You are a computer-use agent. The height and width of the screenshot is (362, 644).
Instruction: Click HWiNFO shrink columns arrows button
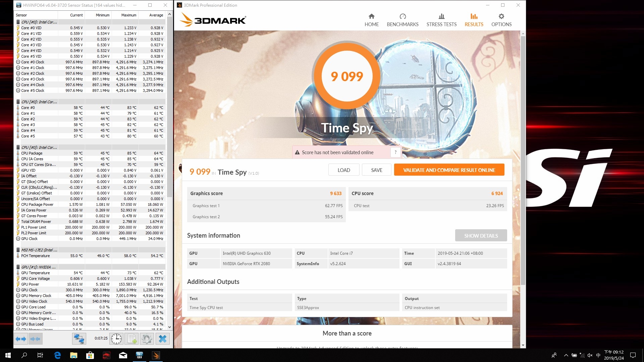(35, 339)
